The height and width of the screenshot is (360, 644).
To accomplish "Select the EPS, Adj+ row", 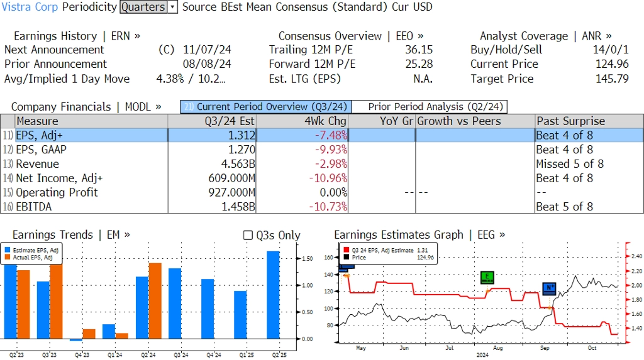I will [x=322, y=135].
